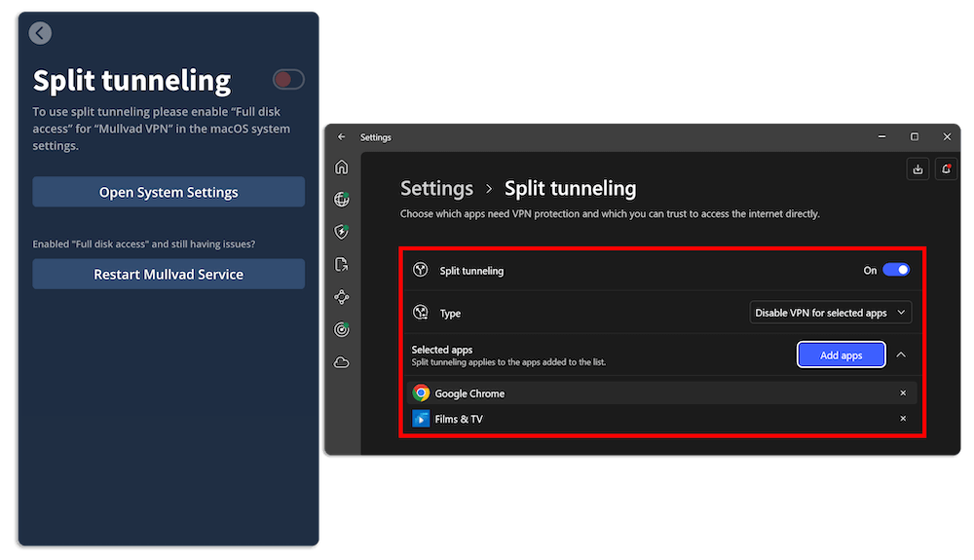
Task: Open globe icon in sidebar
Action: [342, 200]
